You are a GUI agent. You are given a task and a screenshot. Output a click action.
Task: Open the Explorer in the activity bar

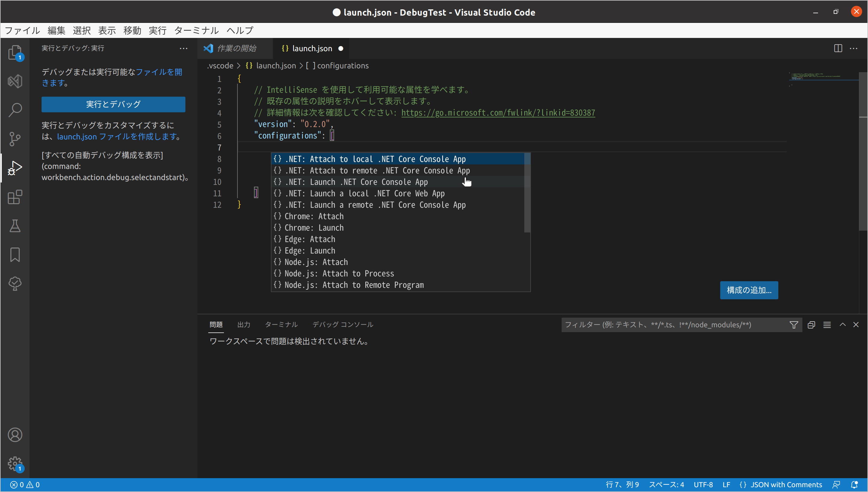[15, 52]
